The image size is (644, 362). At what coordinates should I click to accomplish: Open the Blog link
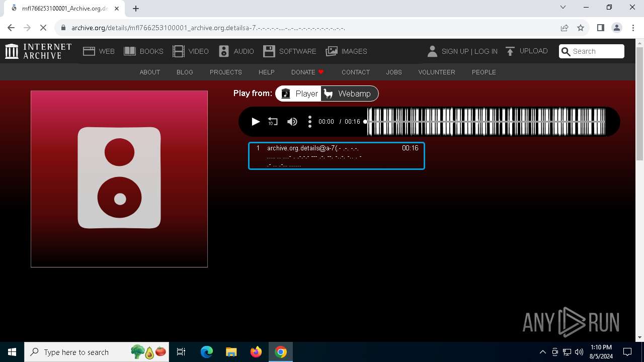[x=185, y=72]
